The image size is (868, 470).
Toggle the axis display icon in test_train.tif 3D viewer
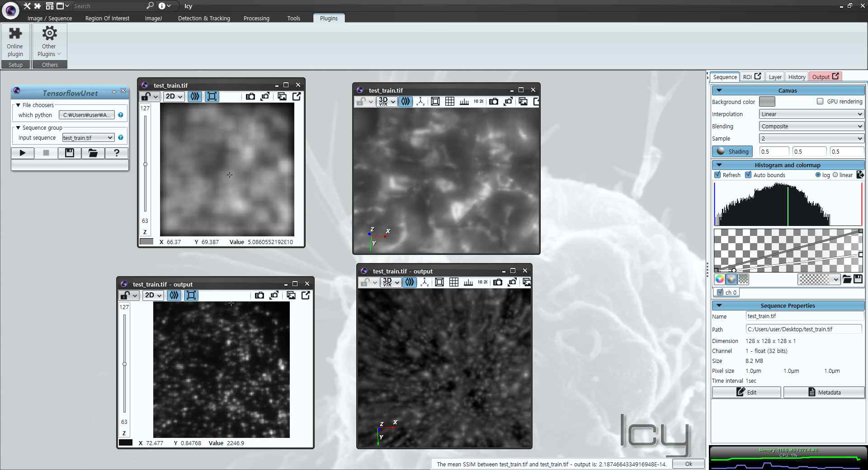(x=420, y=102)
